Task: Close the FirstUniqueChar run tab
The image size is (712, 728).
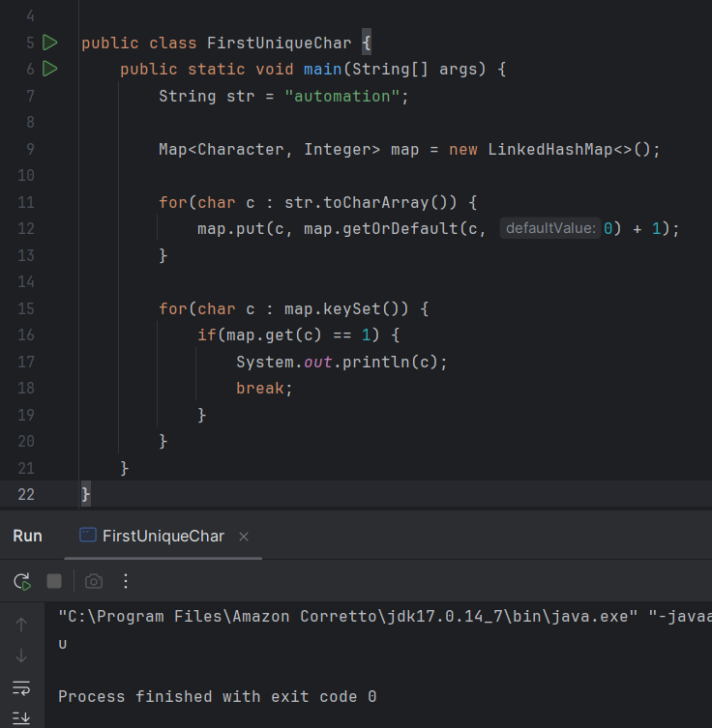Action: 244,537
